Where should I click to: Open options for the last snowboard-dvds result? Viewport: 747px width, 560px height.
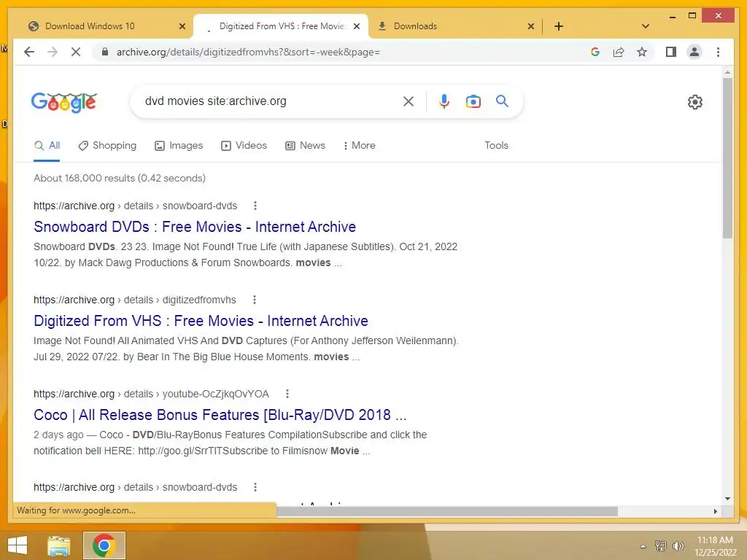click(x=255, y=487)
